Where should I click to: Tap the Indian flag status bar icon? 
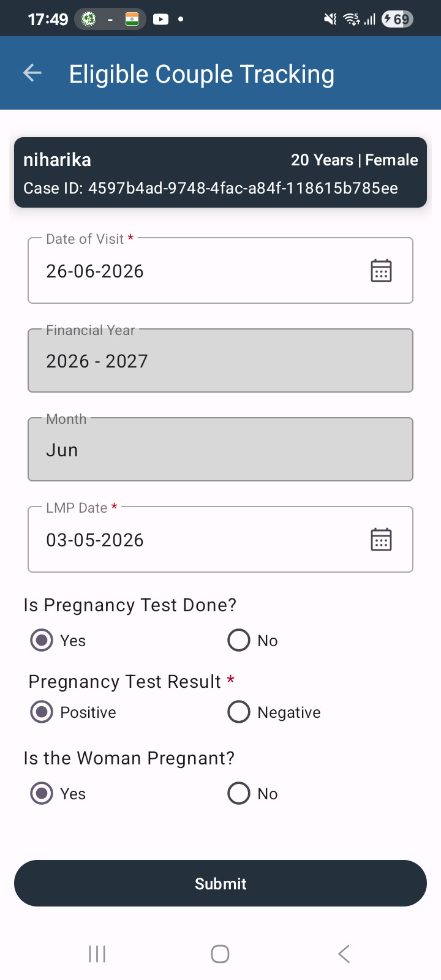[x=132, y=20]
